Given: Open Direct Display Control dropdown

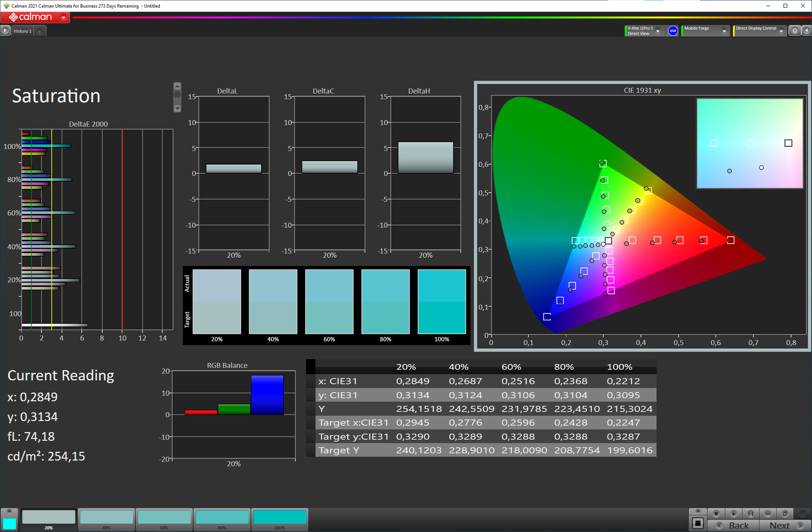Looking at the screenshot, I should point(781,31).
